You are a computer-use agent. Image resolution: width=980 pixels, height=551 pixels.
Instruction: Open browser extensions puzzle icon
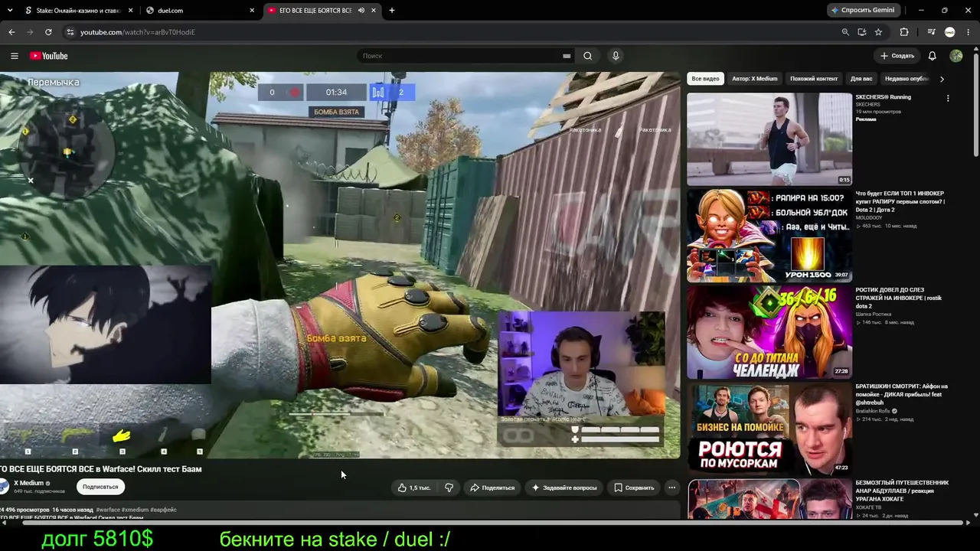click(x=904, y=32)
